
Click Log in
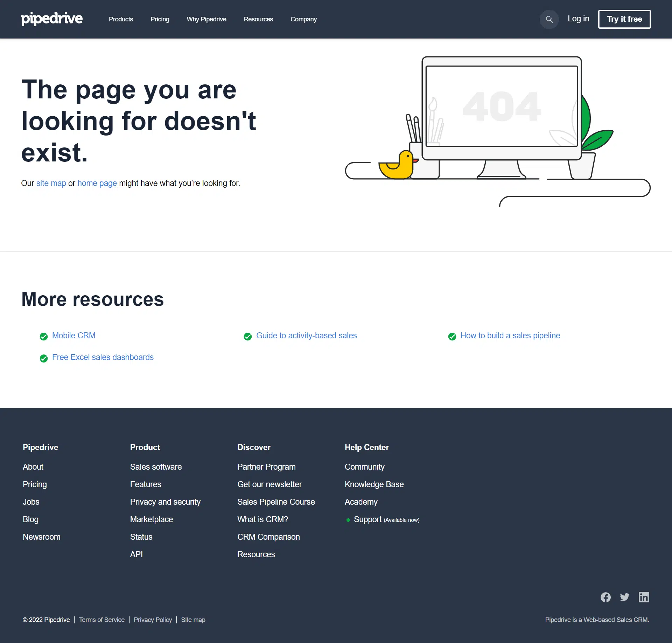pos(578,19)
